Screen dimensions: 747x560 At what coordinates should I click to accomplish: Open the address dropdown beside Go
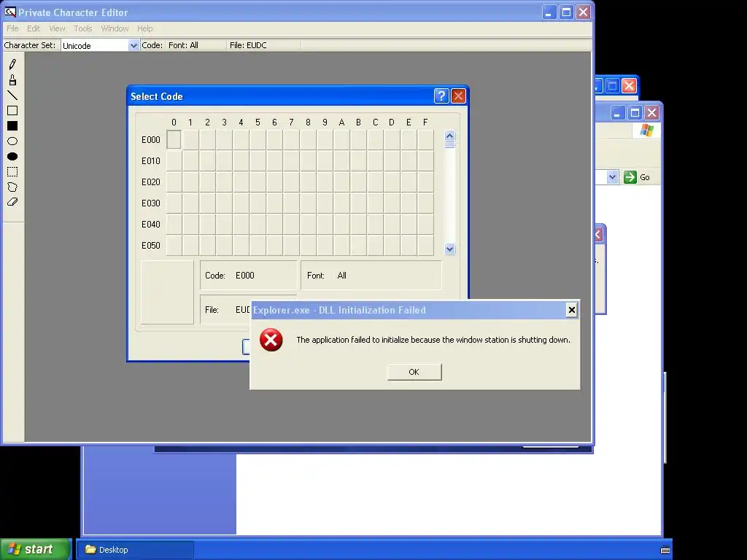[612, 177]
